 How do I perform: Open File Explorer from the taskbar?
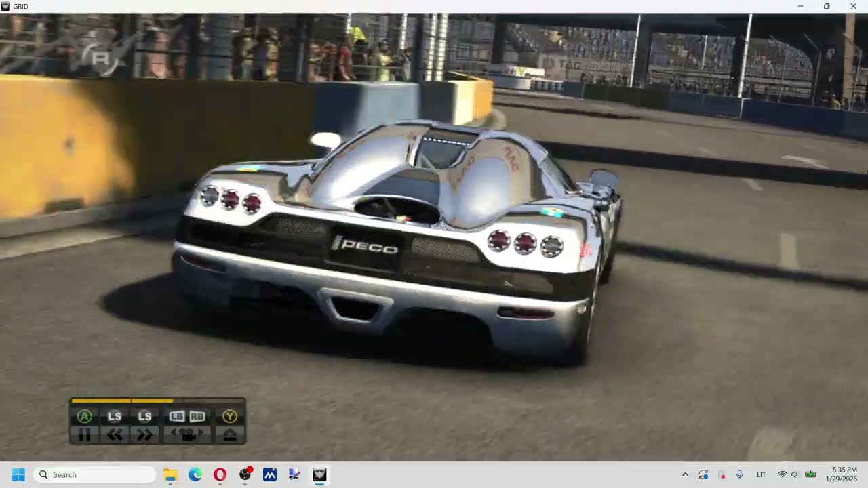[170, 474]
